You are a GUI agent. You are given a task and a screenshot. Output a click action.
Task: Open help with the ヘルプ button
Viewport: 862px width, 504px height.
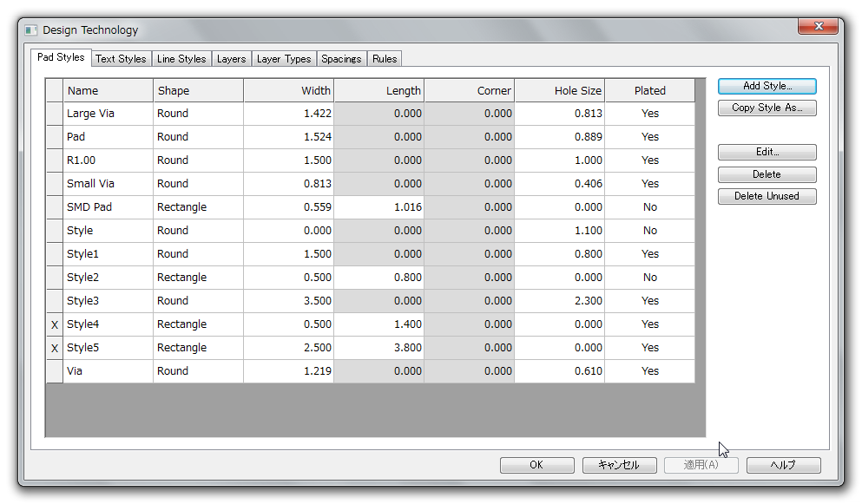point(783,465)
